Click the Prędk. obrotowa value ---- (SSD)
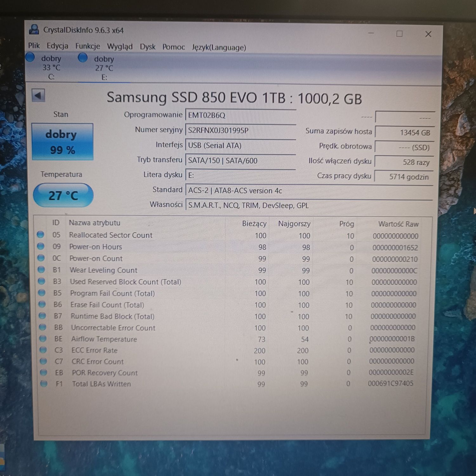The width and height of the screenshot is (476, 476). (405, 147)
